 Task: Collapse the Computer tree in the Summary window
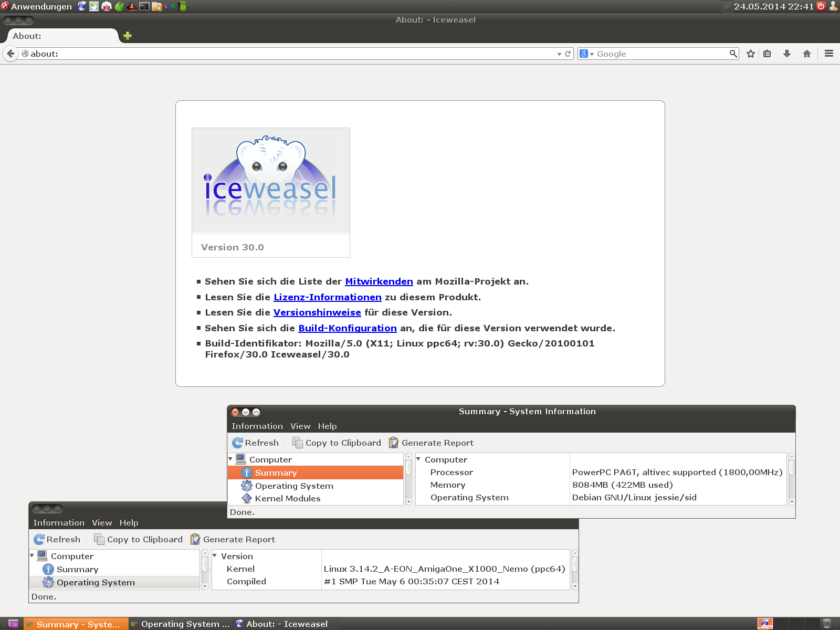pos(230,459)
